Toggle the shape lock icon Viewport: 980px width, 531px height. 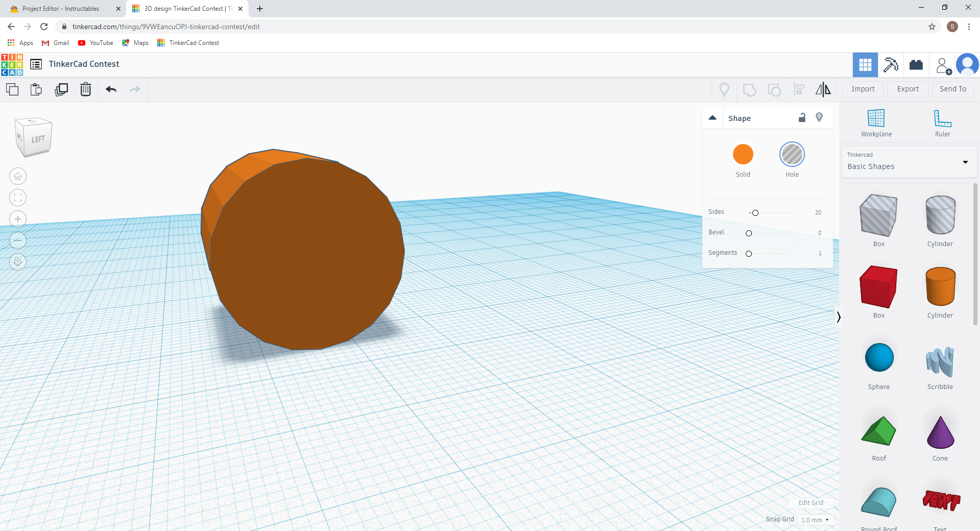[x=802, y=117]
